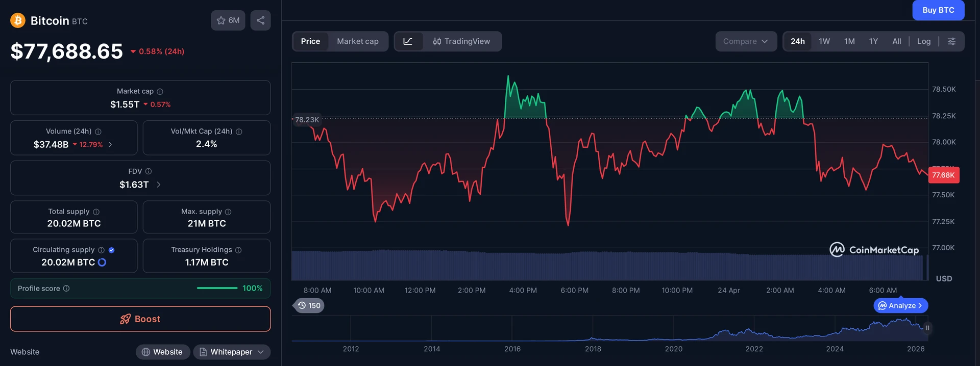
Task: Click Treasury Holdings info icon
Action: (x=238, y=250)
